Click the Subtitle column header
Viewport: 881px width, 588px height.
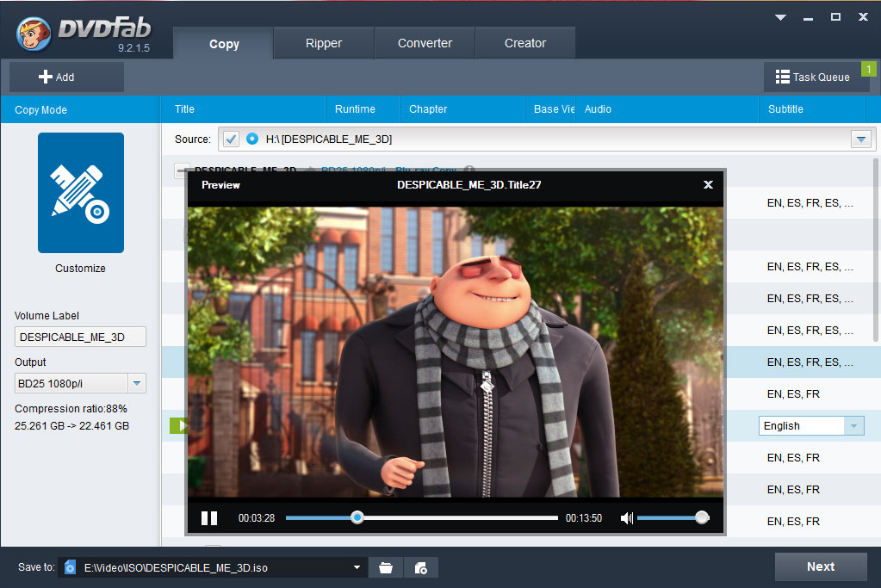tap(811, 109)
